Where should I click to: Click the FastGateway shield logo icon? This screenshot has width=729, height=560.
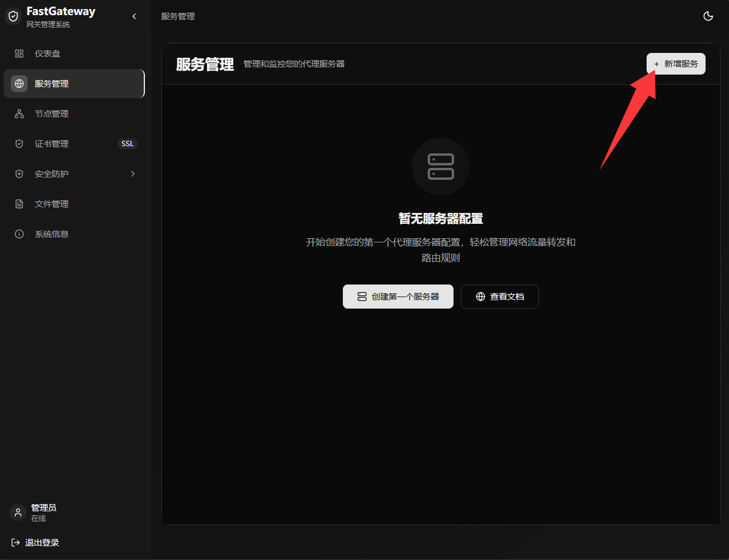(13, 16)
